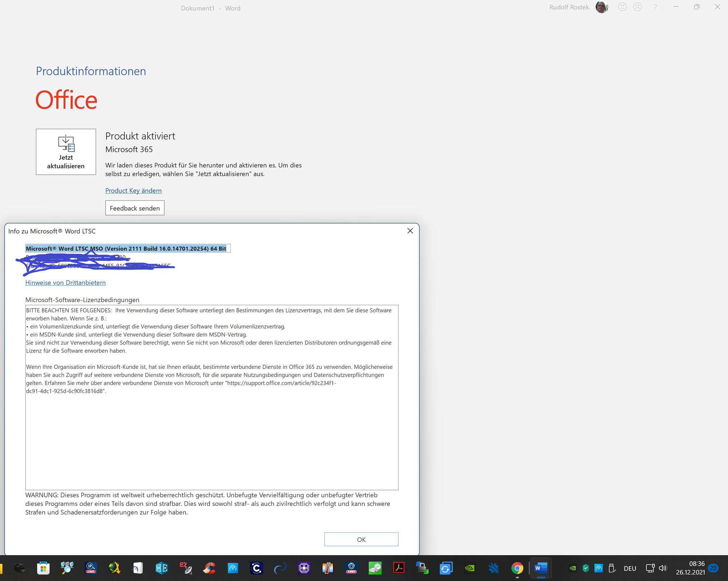This screenshot has height=581, width=728.
Task: Close the Info zu Microsoft Word LTSC dialog
Action: pos(410,231)
